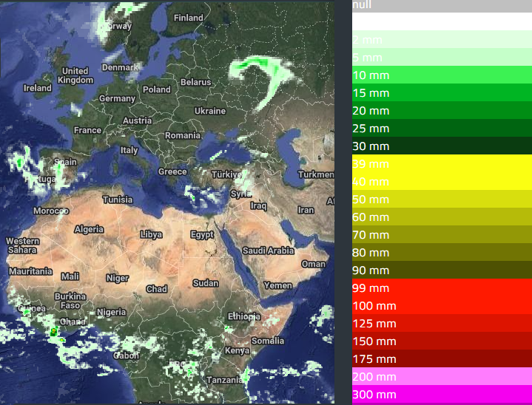532x405 pixels.
Task: Select the Ethiopia label on map
Action: coord(244,316)
